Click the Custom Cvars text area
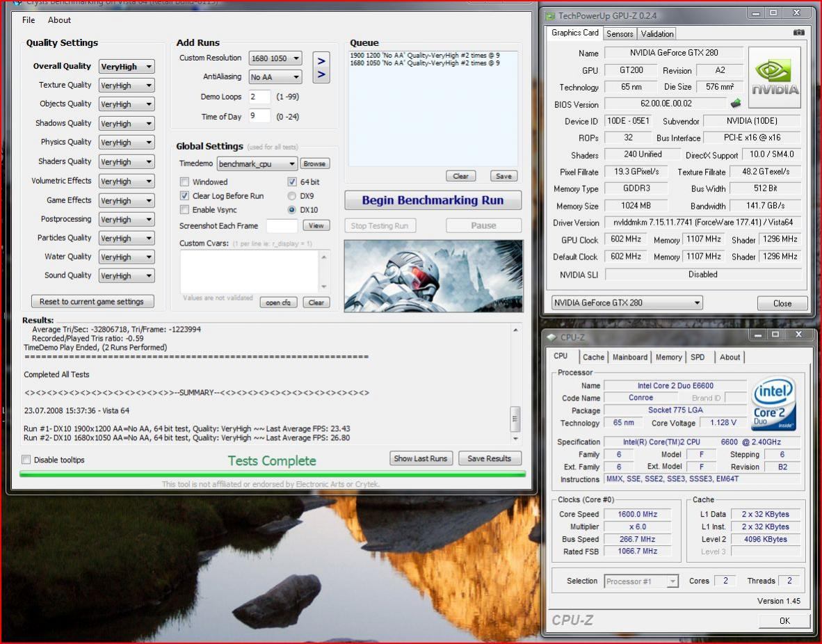 250,271
